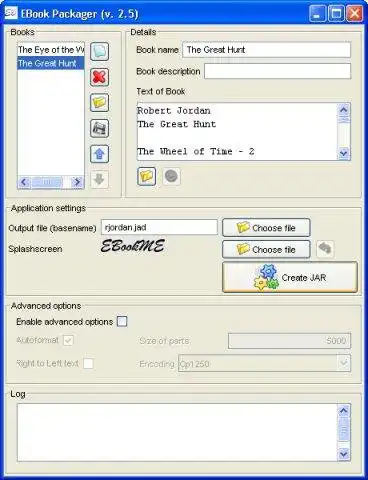
Task: Click the new book icon beside Books list
Action: click(x=99, y=51)
